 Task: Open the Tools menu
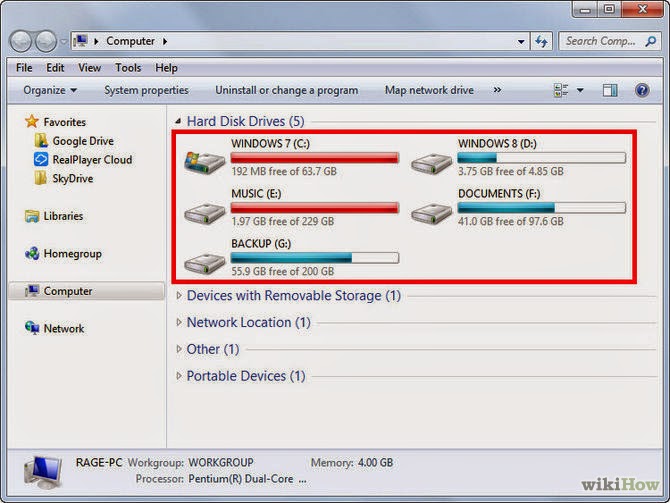(x=128, y=68)
